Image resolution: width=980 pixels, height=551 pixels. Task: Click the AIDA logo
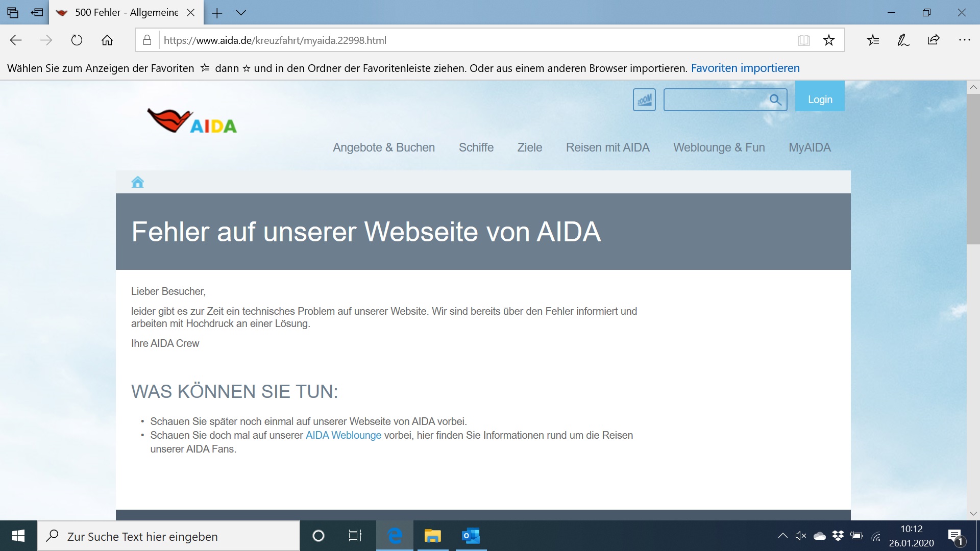pos(192,121)
